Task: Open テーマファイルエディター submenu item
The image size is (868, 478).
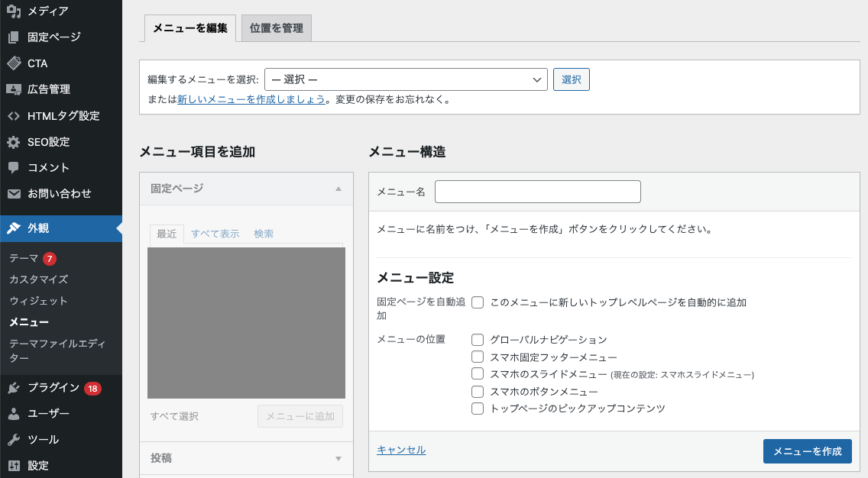Action: point(57,350)
